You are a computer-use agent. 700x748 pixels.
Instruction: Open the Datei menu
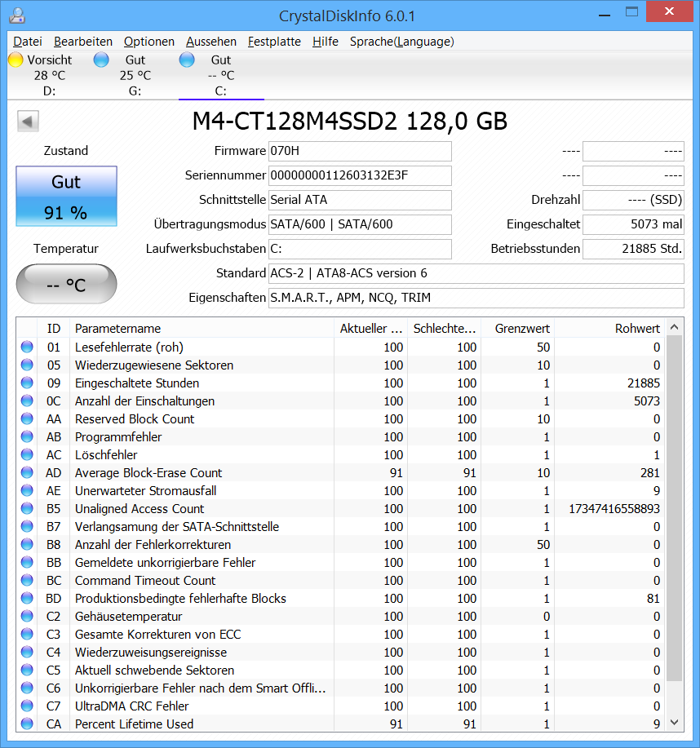point(28,42)
